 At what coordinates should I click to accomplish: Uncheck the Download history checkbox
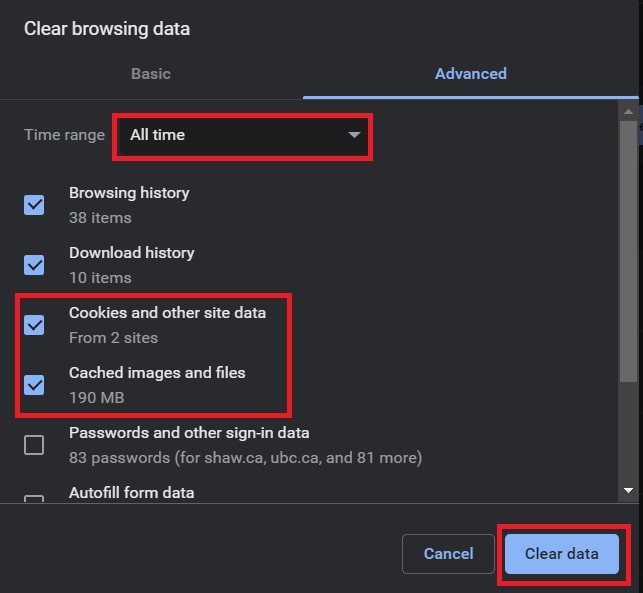pos(34,265)
